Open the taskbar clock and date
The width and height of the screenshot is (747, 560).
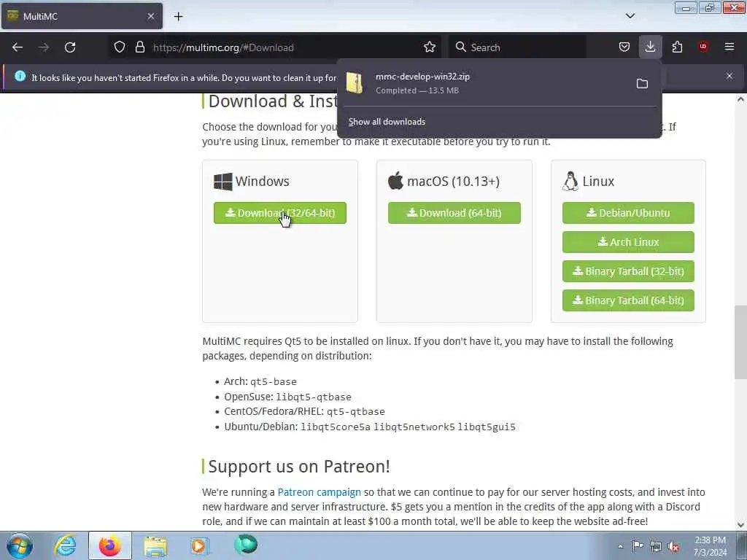point(710,546)
